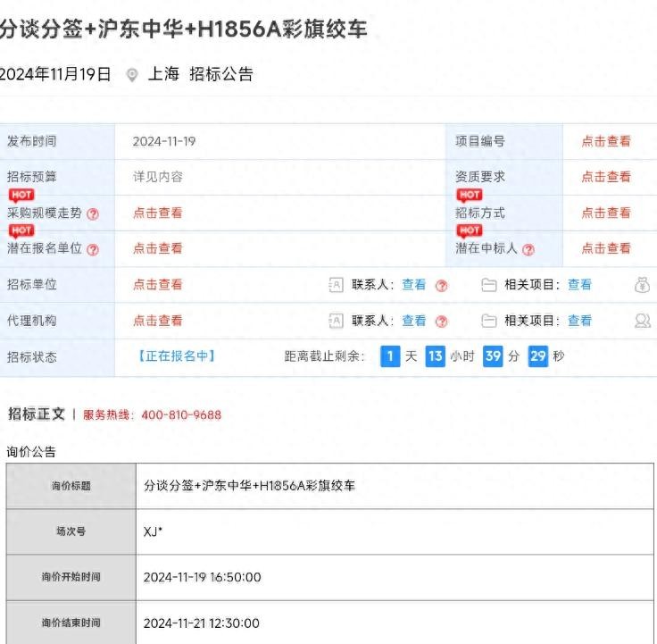Click the help icon next to 采购规模走势
Screen dimensions: 657x644
tap(93, 213)
